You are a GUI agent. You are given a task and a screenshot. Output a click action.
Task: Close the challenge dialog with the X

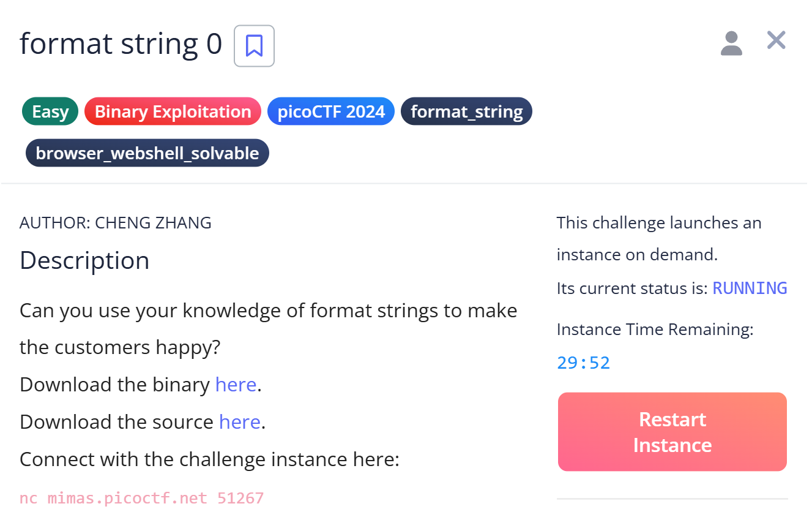tap(776, 40)
